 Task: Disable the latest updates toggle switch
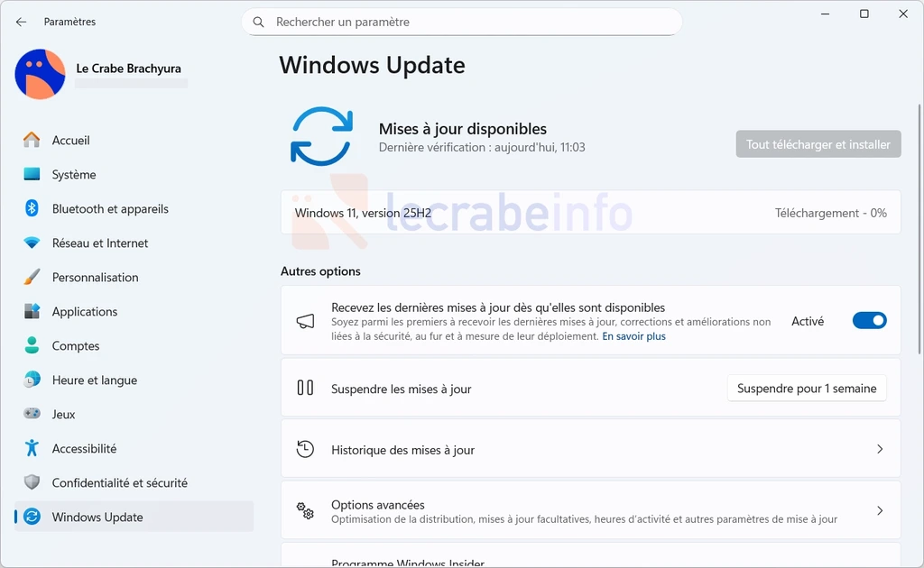(869, 321)
